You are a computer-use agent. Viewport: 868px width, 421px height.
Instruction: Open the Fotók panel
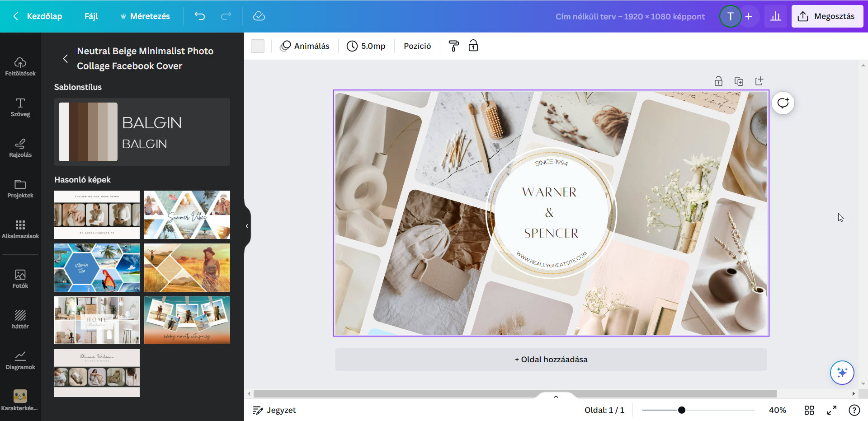tap(20, 277)
